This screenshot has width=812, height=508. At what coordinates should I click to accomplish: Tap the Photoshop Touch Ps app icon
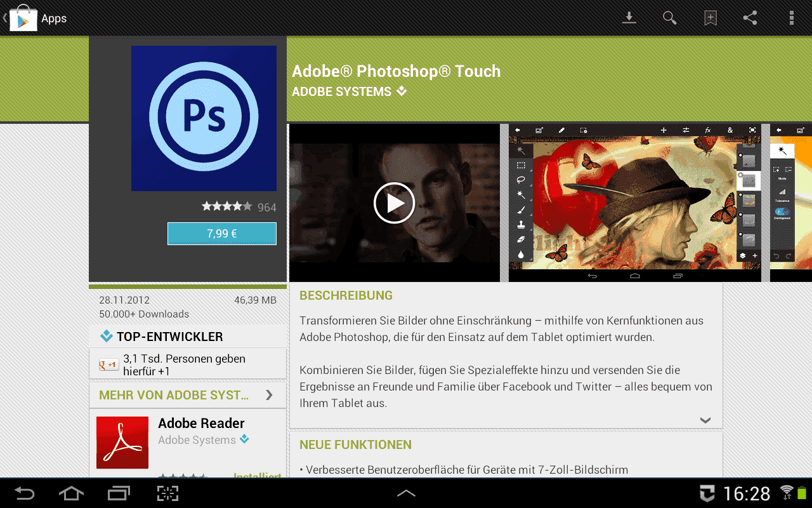[x=204, y=118]
